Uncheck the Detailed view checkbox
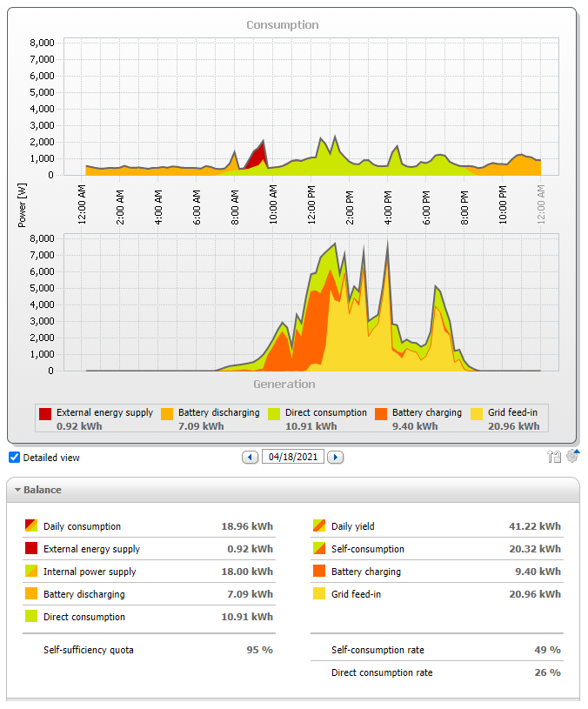The height and width of the screenshot is (709, 588). pos(14,458)
